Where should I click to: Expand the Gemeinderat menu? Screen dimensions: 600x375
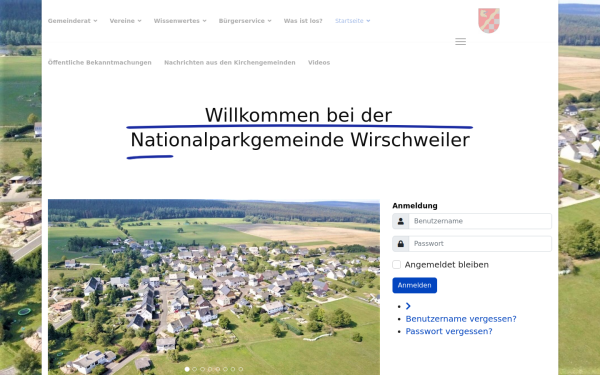72,21
